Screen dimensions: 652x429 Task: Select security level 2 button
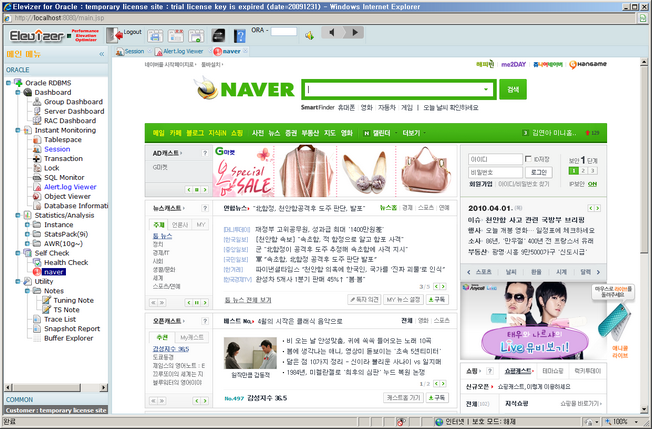tap(583, 171)
